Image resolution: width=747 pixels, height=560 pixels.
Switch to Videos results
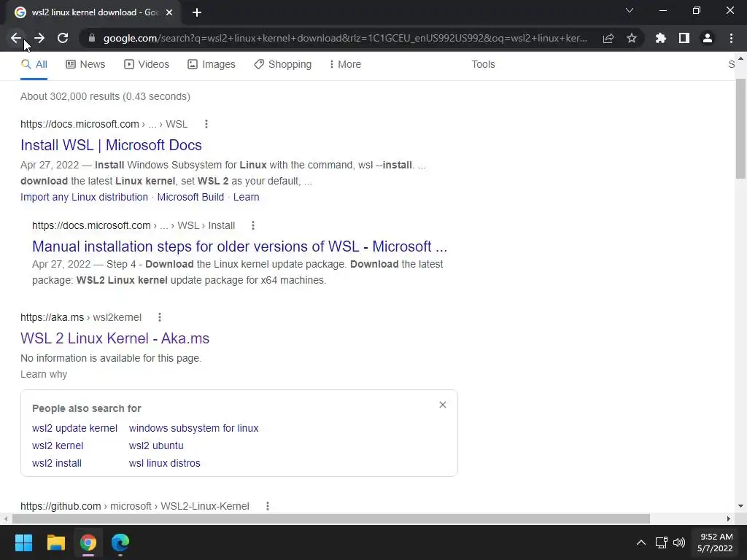click(147, 64)
